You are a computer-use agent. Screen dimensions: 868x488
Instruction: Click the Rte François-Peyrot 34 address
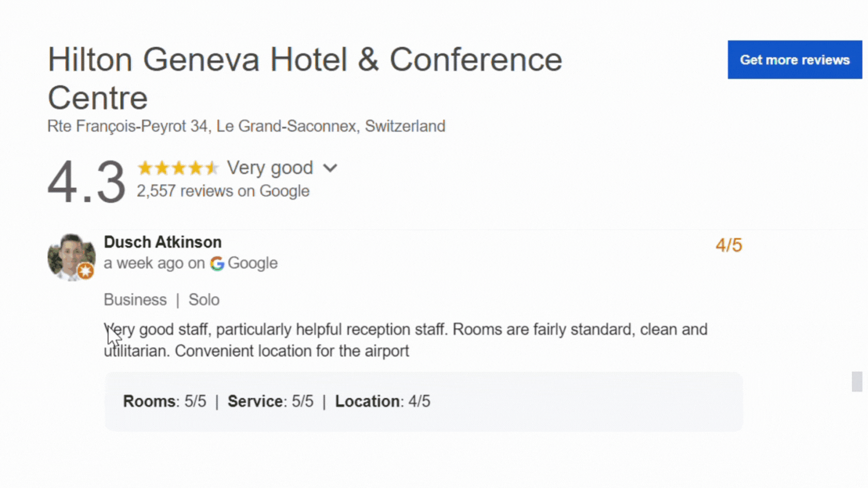click(x=246, y=126)
